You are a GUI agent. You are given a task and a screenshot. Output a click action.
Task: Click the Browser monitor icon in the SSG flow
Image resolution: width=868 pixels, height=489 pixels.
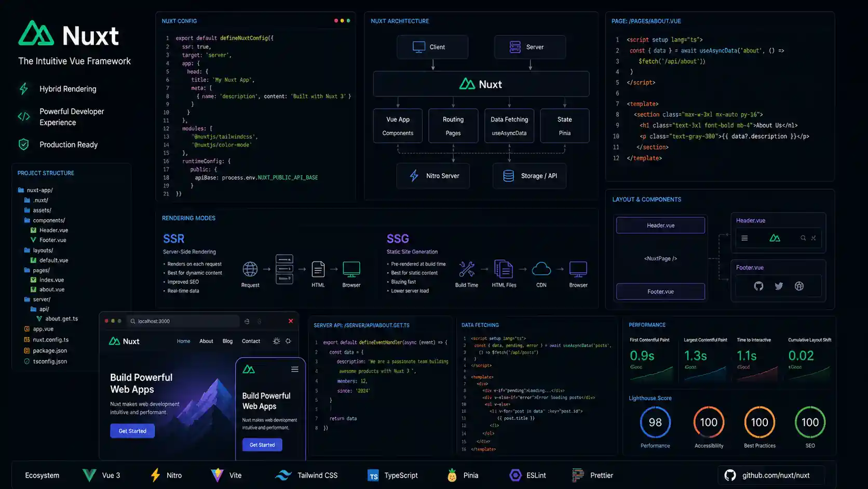pyautogui.click(x=578, y=269)
